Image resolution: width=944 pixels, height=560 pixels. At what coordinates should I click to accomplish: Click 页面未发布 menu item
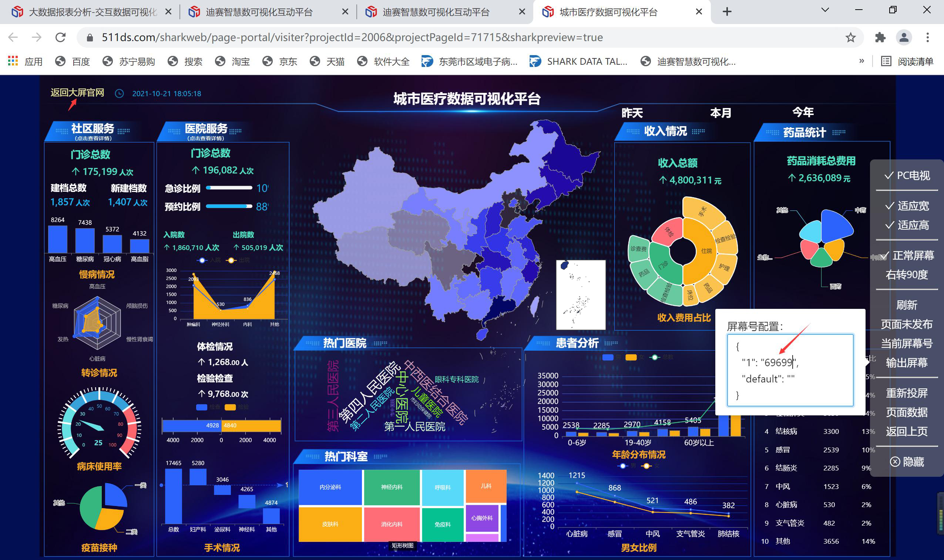pos(907,324)
